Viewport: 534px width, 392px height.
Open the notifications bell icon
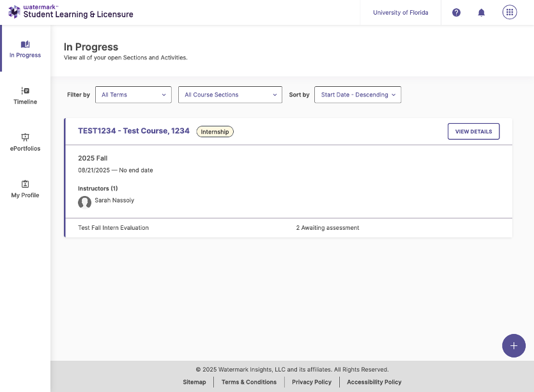coord(481,13)
